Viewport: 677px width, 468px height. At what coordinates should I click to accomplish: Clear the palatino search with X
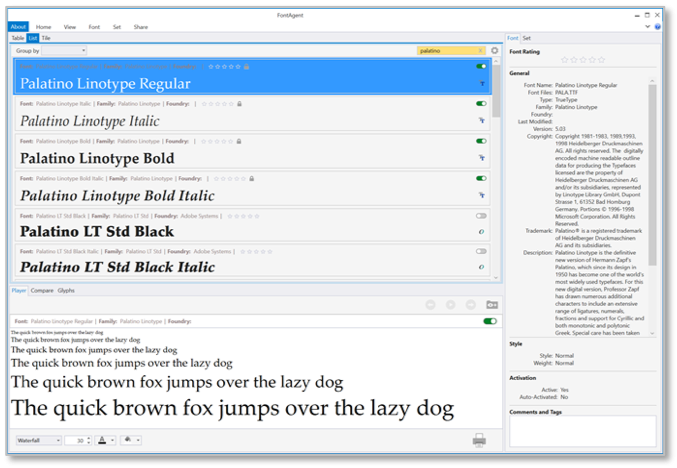[480, 51]
